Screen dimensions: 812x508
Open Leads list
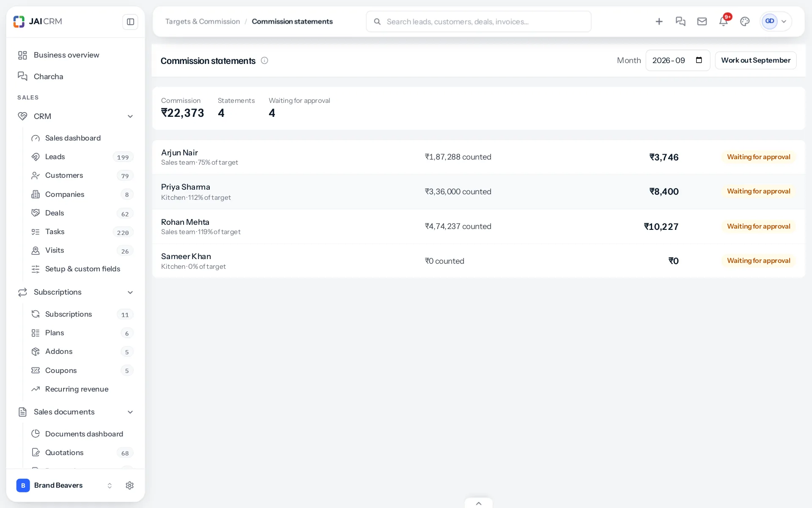click(82, 157)
